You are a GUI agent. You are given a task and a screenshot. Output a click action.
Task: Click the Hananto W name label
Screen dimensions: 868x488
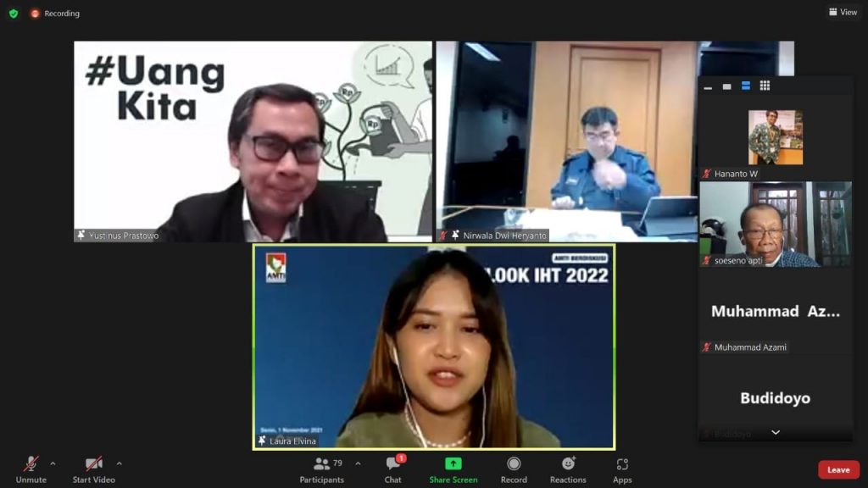point(737,174)
